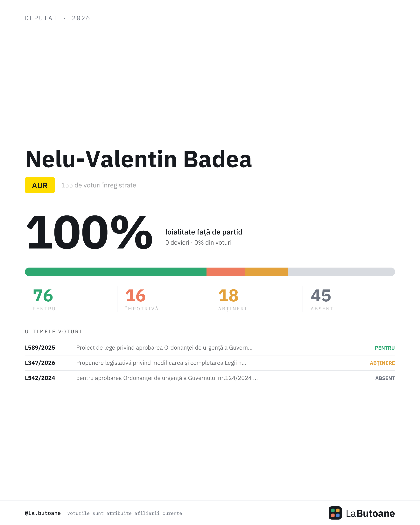Image resolution: width=420 pixels, height=525 pixels.
Task: Select the 45 ABSENT statistic
Action: [x=322, y=299]
